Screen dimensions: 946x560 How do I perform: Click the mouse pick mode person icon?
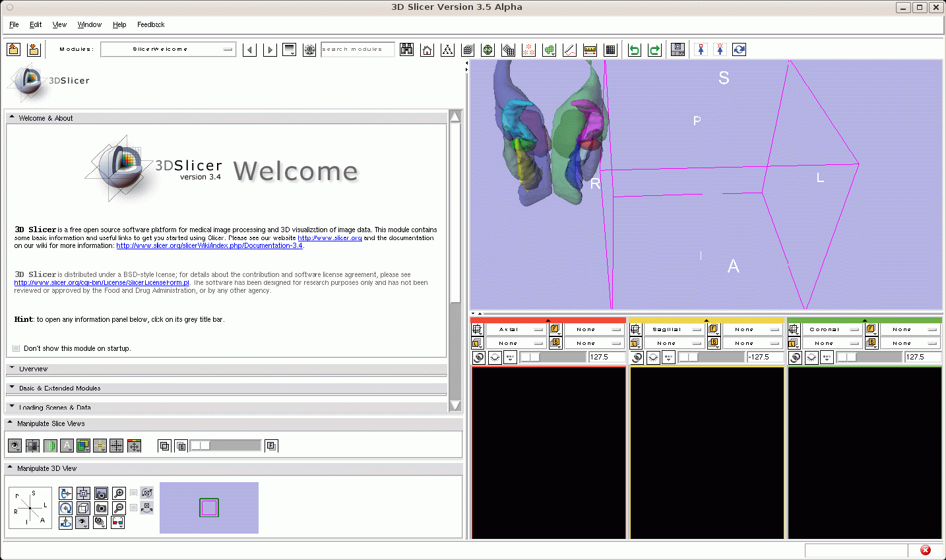pyautogui.click(x=701, y=49)
